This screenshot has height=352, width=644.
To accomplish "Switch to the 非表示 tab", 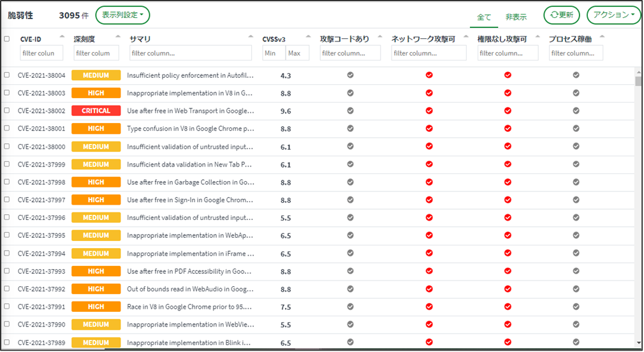I will [x=516, y=17].
